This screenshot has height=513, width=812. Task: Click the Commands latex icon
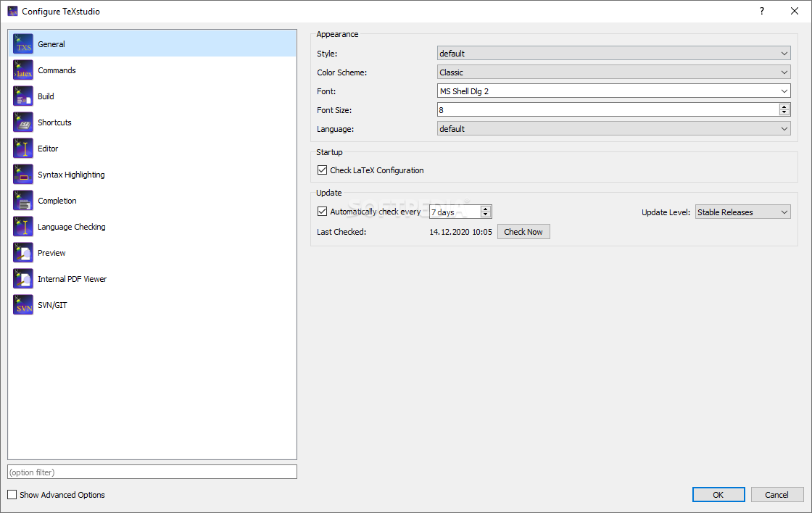(22, 70)
